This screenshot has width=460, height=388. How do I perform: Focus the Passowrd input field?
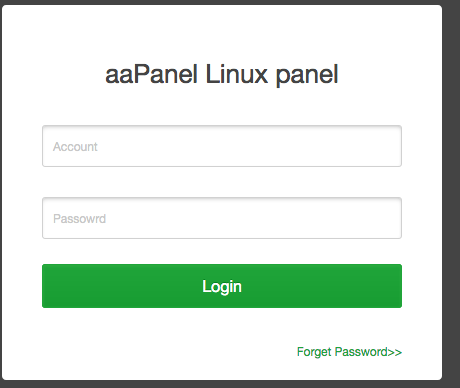[x=222, y=218]
